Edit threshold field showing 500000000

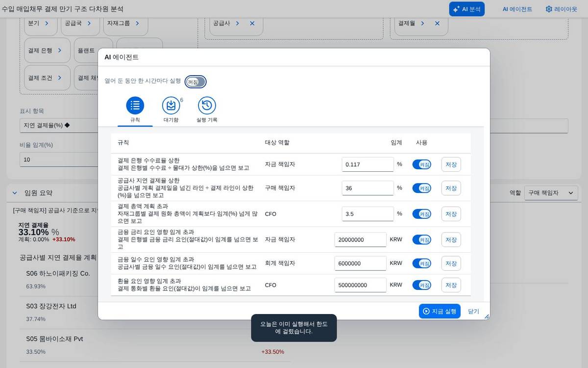361,285
